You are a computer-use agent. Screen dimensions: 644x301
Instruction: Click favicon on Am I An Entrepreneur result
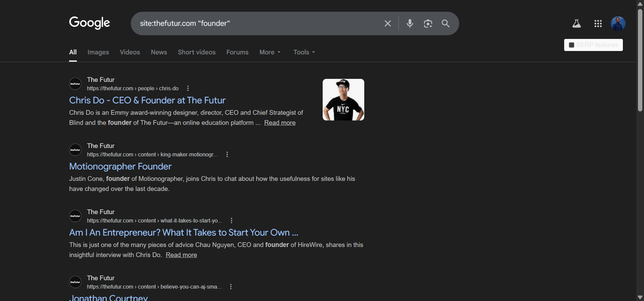click(75, 216)
